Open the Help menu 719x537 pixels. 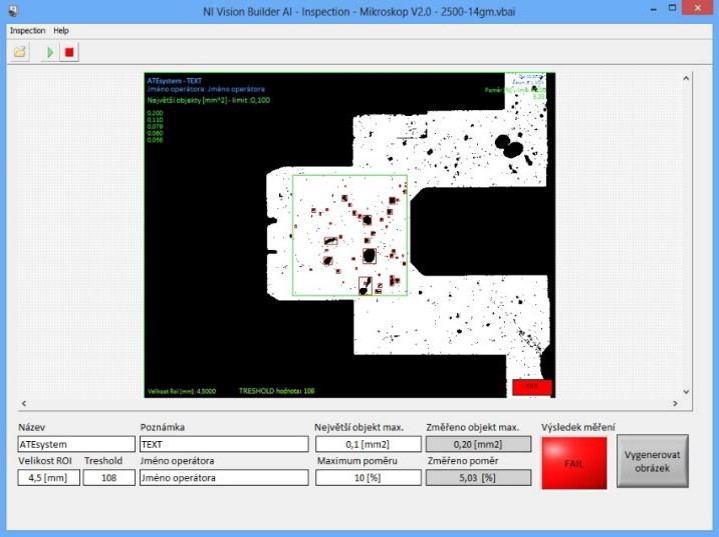click(x=61, y=31)
